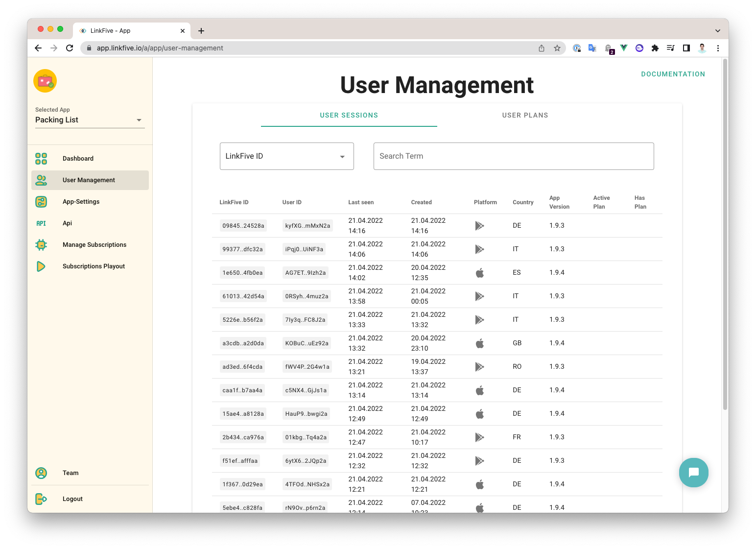
Task: Click the Api sidebar entry
Action: [x=90, y=223]
